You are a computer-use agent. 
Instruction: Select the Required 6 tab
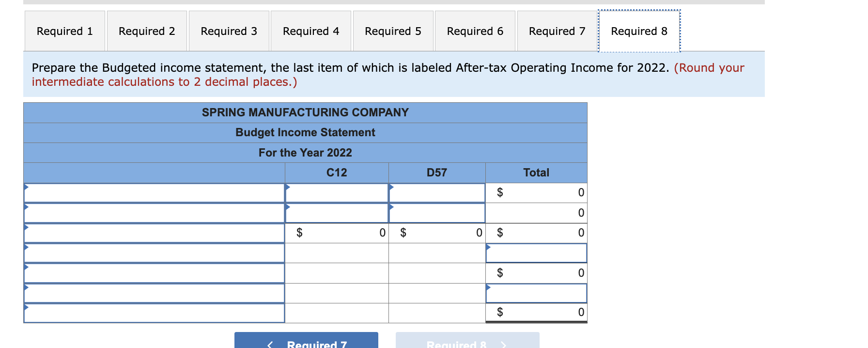coord(475,31)
